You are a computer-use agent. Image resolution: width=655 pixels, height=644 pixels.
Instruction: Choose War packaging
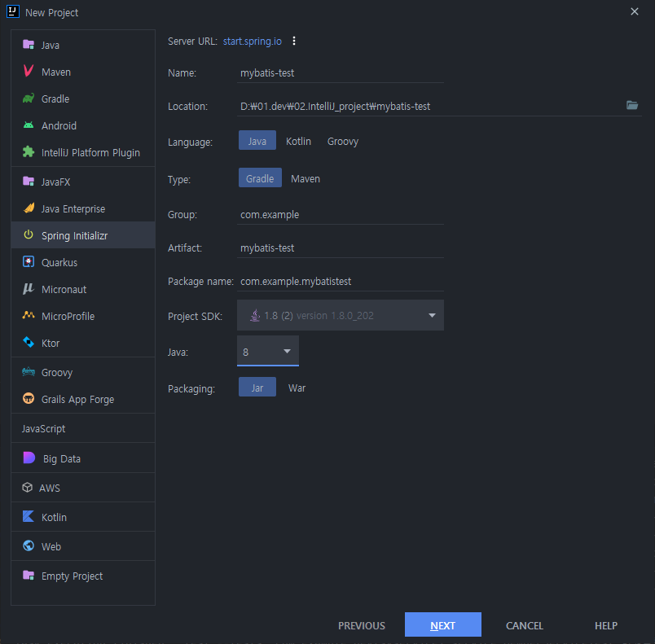click(297, 388)
